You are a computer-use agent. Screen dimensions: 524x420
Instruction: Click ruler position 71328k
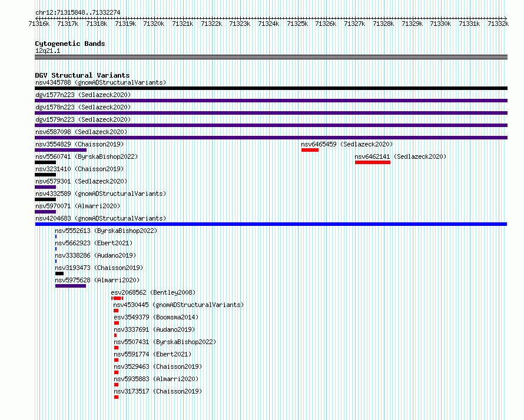[383, 24]
